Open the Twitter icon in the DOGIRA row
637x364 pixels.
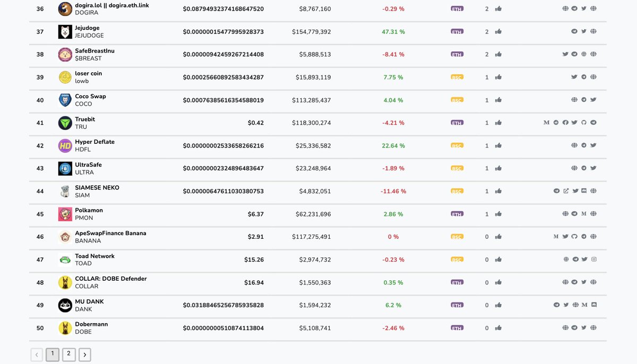coord(584,8)
